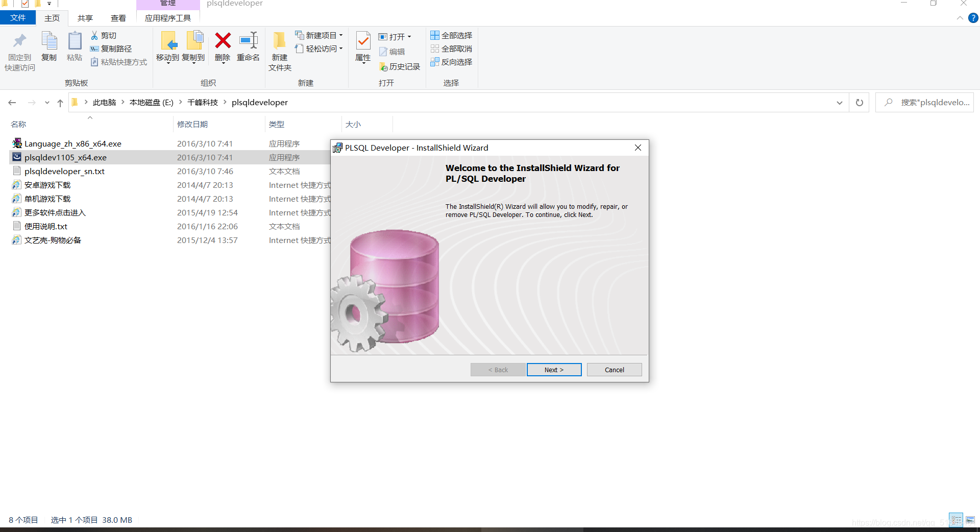This screenshot has width=980, height=532.
Task: Expand the address bar history dropdown
Action: pos(840,103)
